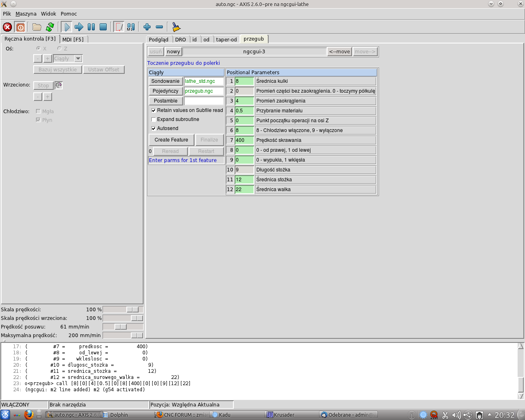Click Przybranie materiału value field
This screenshot has width=525, height=420.
pos(244,111)
